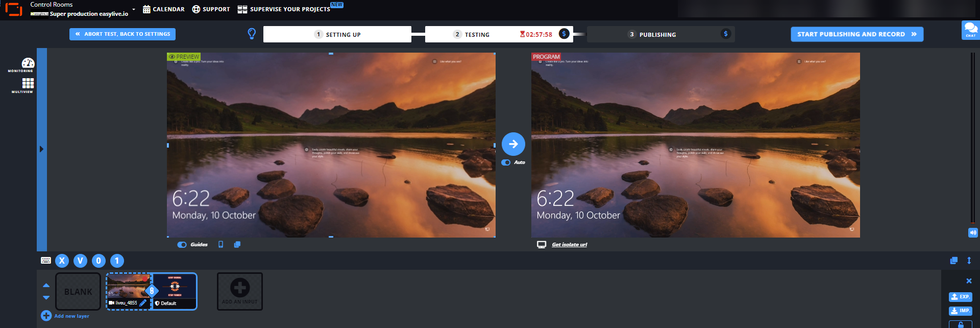Click the lightbulb tips icon
This screenshot has height=328, width=980.
point(252,34)
